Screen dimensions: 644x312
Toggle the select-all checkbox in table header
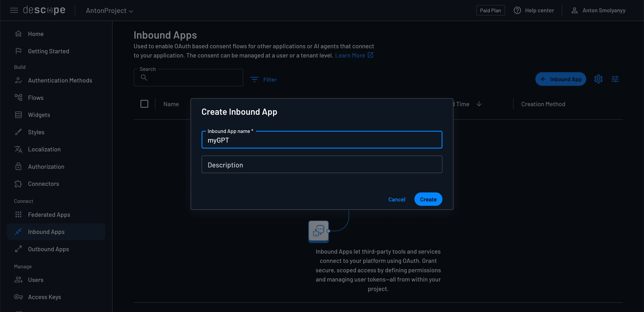tap(144, 104)
